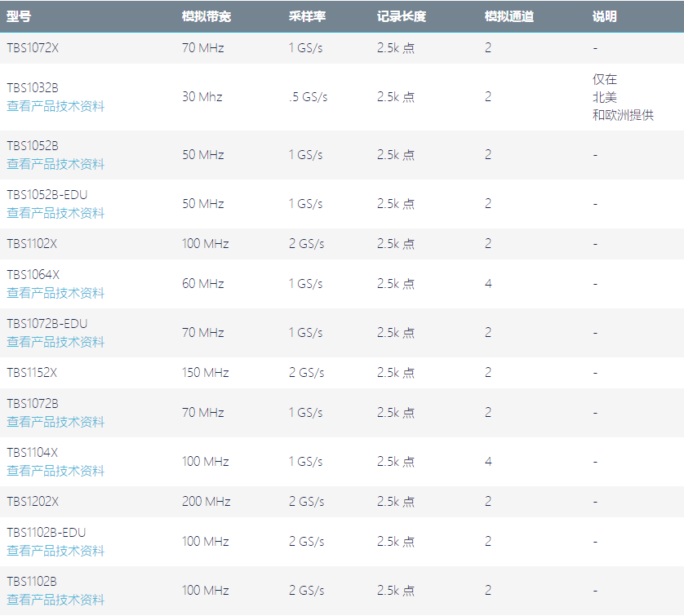This screenshot has height=616, width=684.
Task: Click the 记录长度 column header
Action: tap(402, 16)
